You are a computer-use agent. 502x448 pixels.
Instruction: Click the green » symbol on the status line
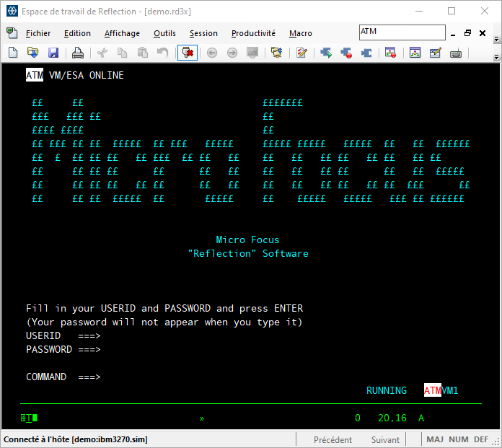point(202,418)
